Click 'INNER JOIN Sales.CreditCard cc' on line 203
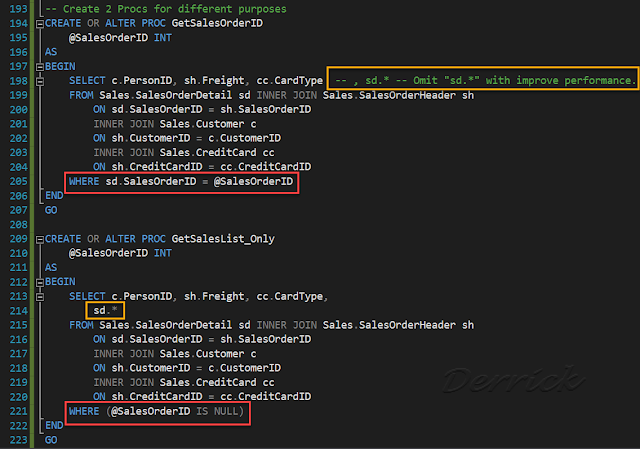This screenshot has width=640, height=449. coord(184,152)
